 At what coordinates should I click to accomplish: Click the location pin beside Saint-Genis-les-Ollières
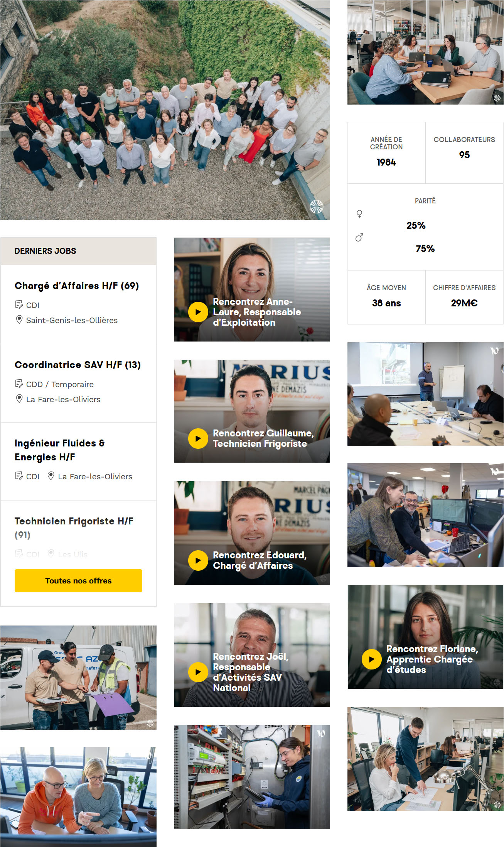click(19, 320)
